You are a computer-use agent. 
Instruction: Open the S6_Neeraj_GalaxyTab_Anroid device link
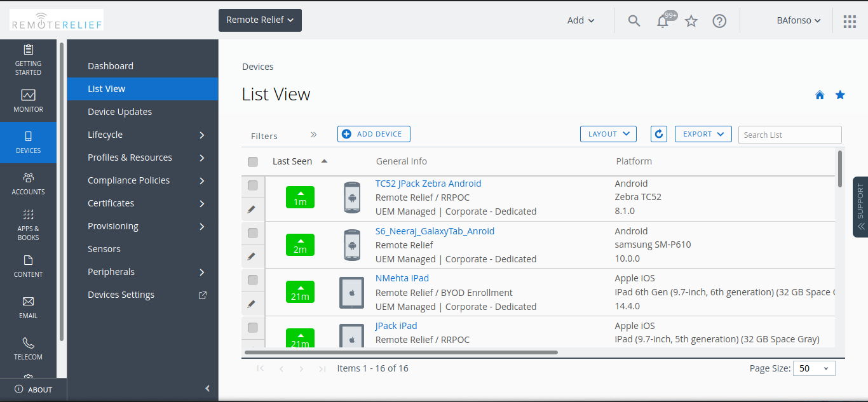pos(435,231)
